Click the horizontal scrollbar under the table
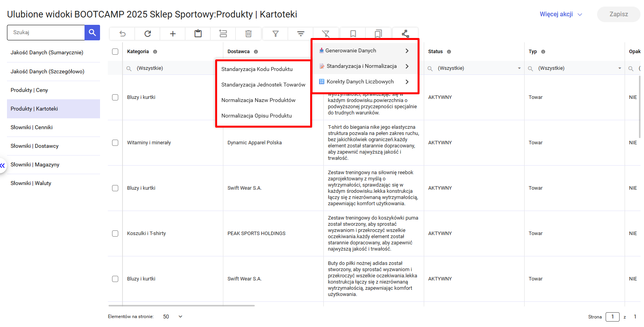Image resolution: width=644 pixels, height=327 pixels. (181, 306)
